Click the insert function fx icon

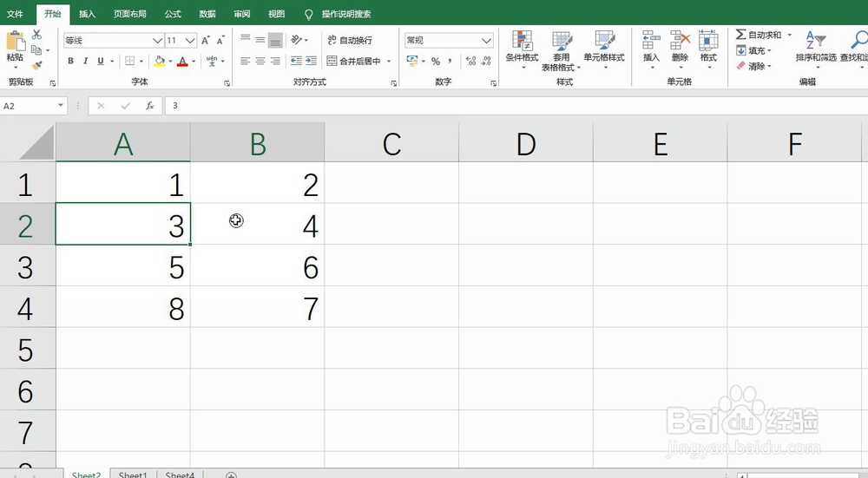(149, 106)
